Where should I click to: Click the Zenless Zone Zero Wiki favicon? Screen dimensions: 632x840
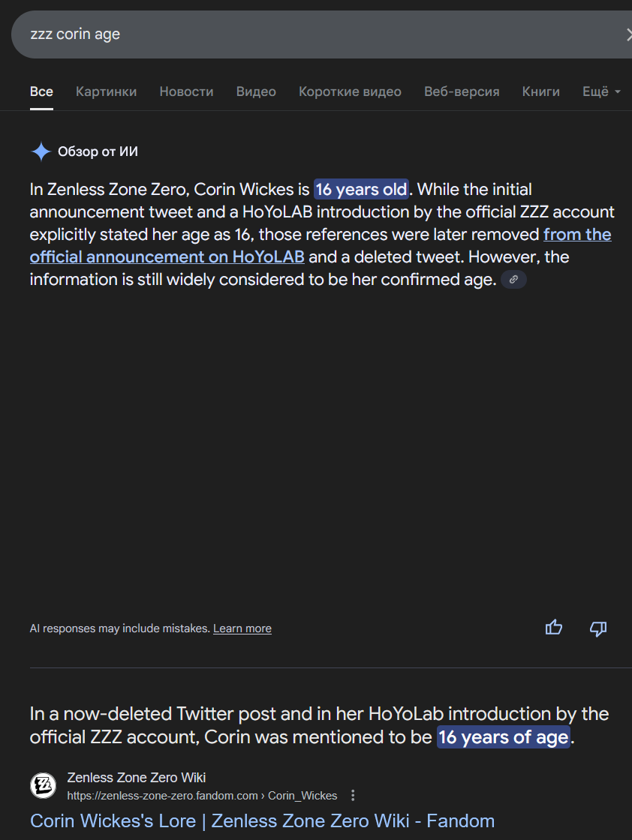pyautogui.click(x=43, y=785)
